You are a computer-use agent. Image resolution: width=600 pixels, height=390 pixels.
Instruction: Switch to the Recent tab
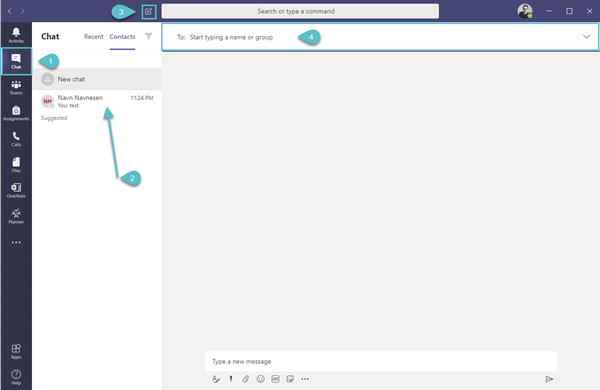(x=94, y=37)
